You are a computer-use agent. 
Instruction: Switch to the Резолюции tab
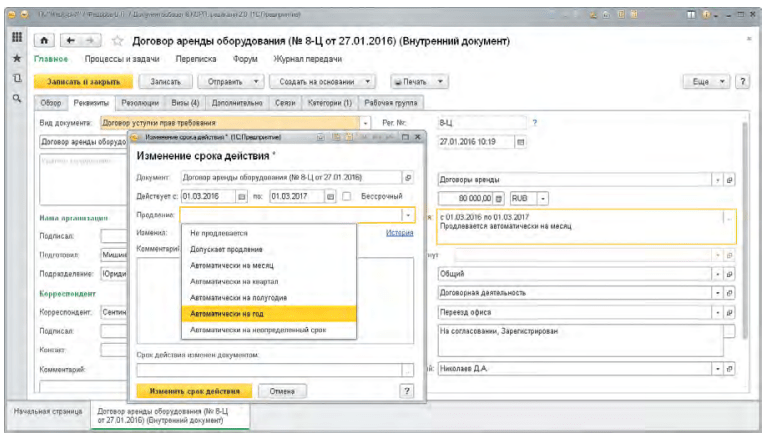click(x=140, y=103)
